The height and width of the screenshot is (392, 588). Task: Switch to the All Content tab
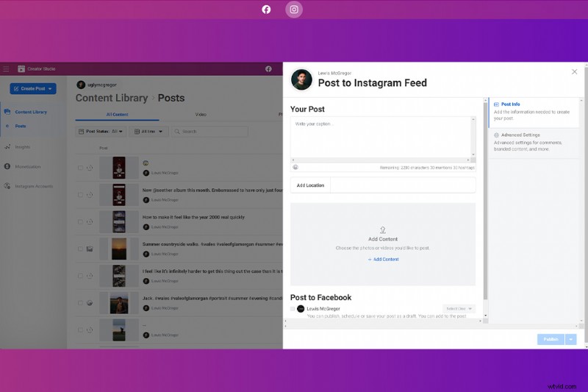117,115
